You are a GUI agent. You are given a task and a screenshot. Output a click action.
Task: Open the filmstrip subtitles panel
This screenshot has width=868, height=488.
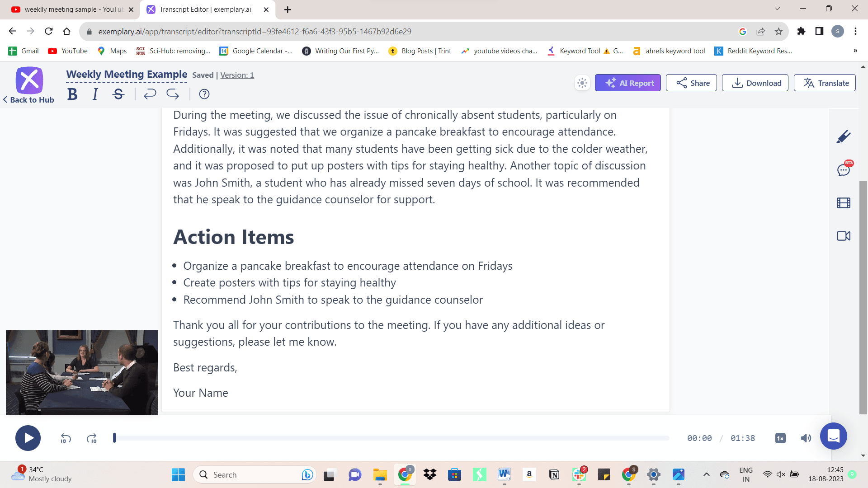point(844,203)
